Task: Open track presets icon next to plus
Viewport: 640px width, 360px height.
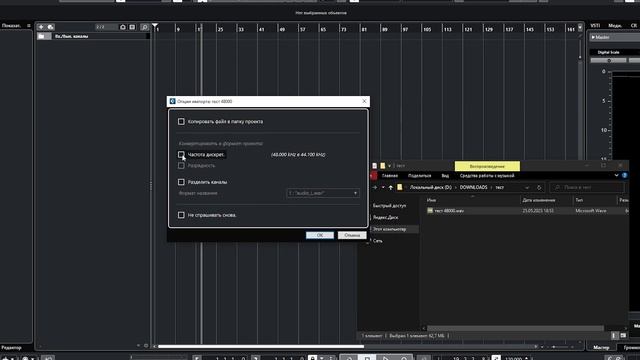Action: tap(51, 27)
